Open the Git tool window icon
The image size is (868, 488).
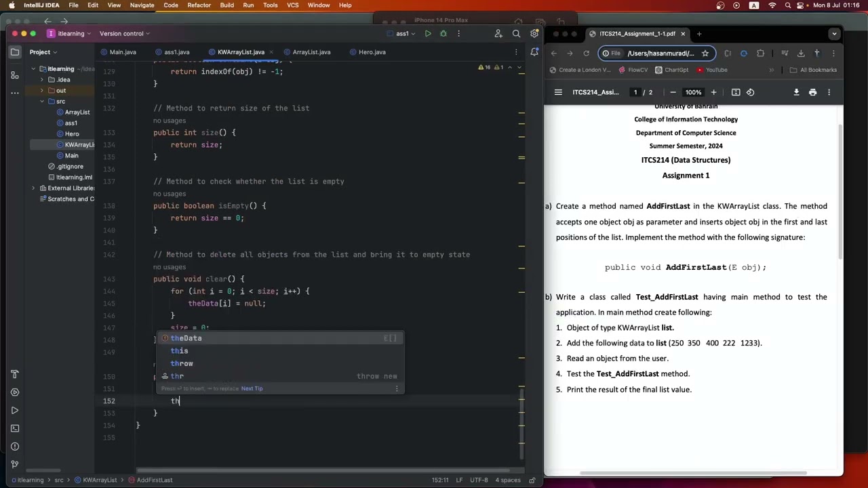[15, 464]
